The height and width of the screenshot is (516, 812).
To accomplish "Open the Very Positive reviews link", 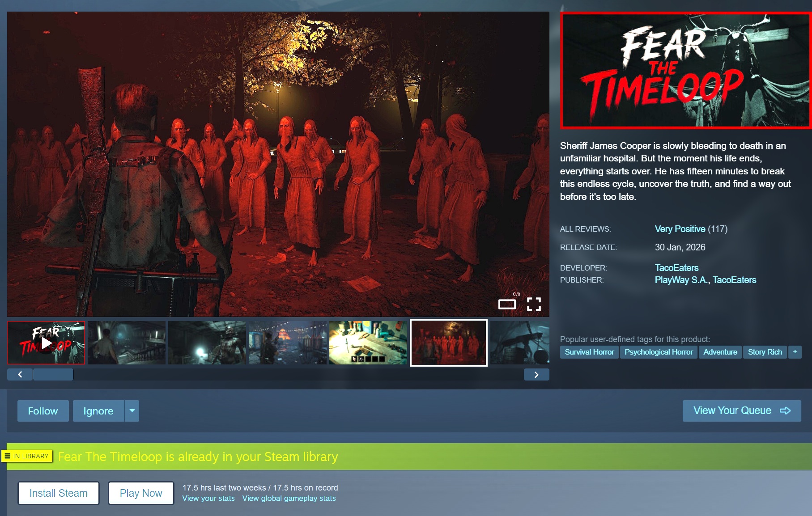I will (680, 229).
